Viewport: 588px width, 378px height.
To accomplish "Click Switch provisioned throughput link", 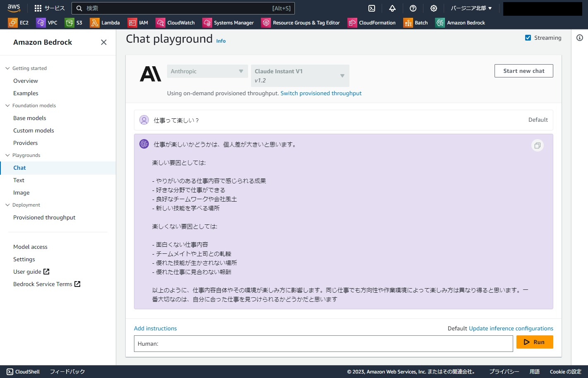I will point(321,93).
